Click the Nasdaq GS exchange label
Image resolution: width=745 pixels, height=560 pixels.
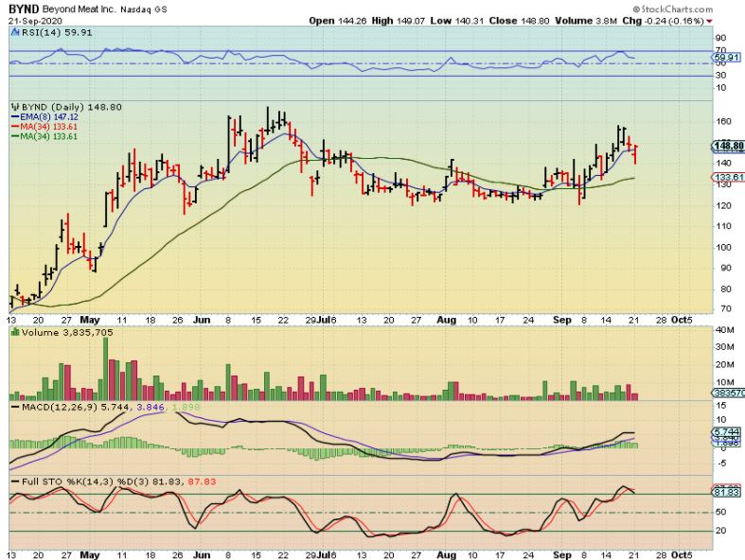point(144,9)
